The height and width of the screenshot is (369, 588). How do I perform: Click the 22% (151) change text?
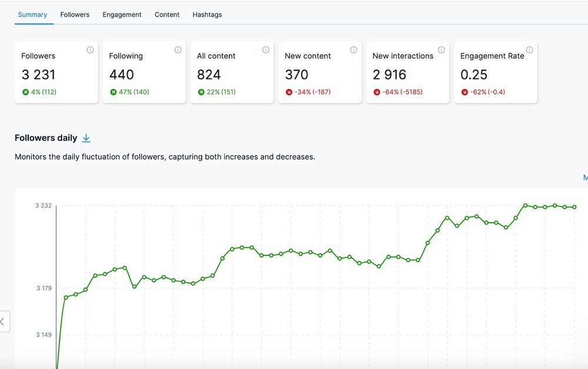221,92
